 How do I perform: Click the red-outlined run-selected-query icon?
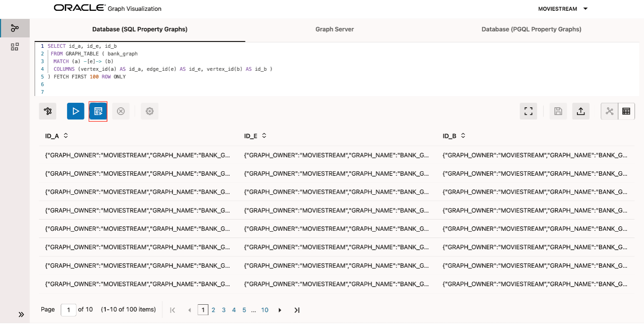98,111
